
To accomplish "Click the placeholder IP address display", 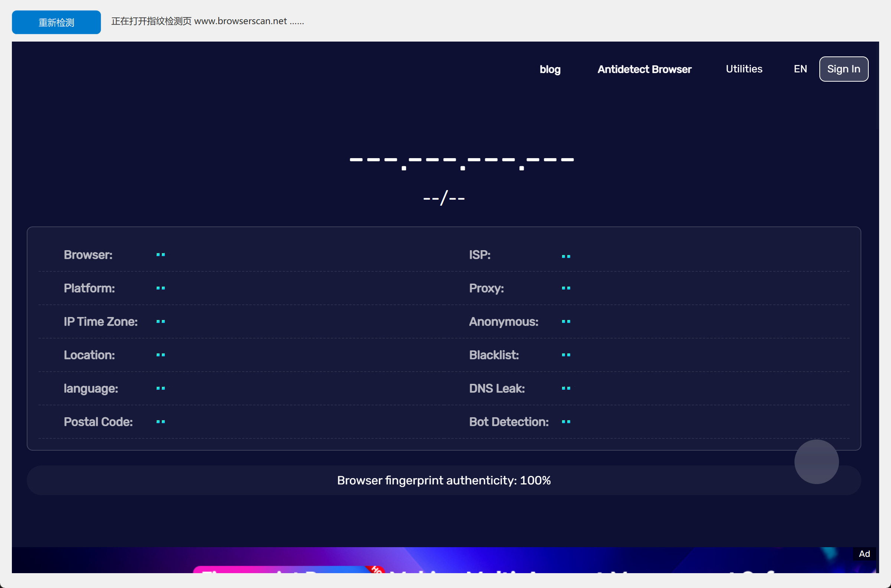I will tap(462, 163).
